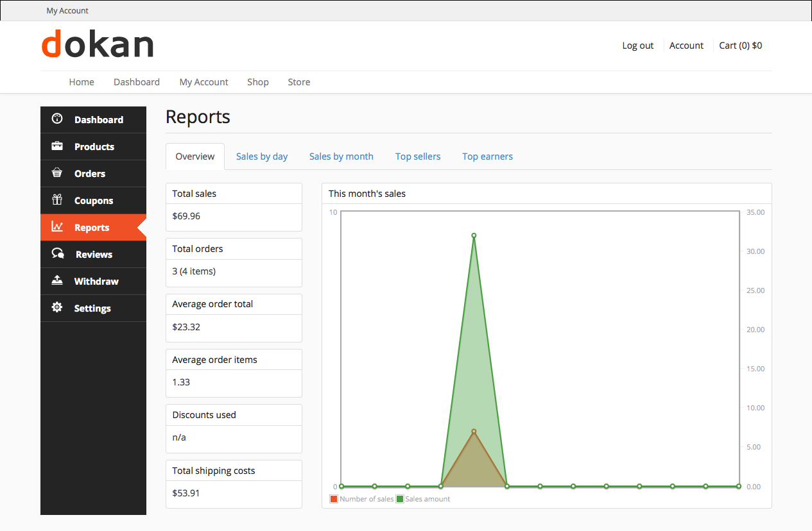Click the green Sales amount legend swatch
The image size is (812, 531).
pos(400,499)
